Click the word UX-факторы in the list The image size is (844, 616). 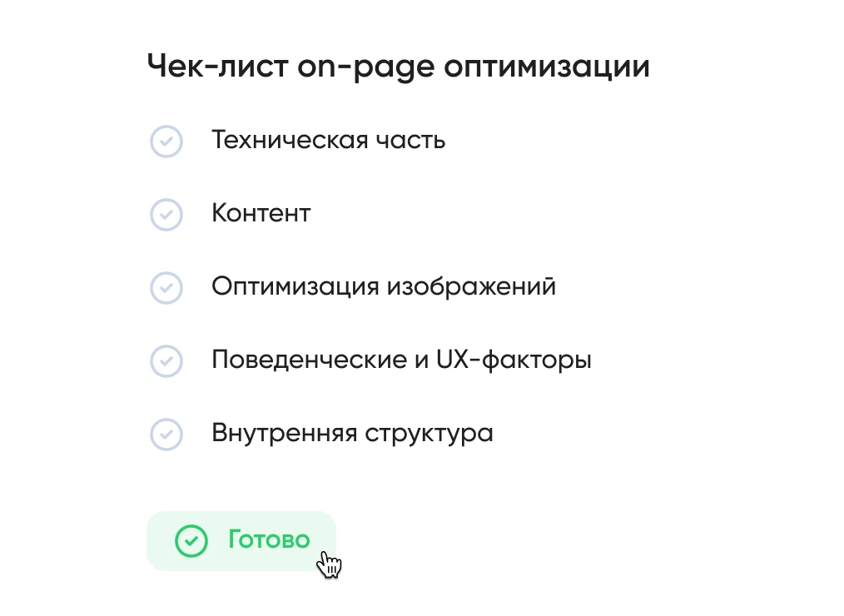[514, 360]
